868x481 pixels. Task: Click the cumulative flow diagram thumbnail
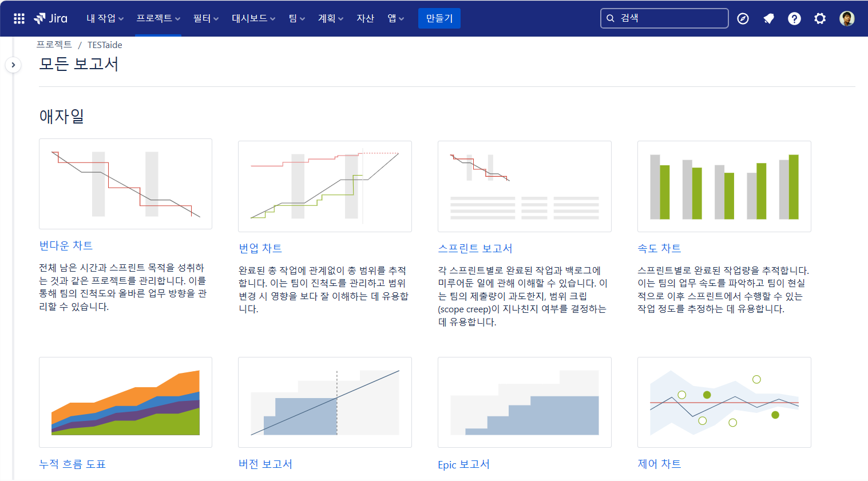[125, 402]
